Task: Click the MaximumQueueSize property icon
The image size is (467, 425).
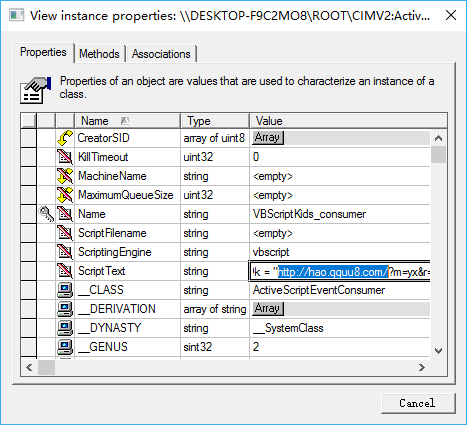Action: click(65, 195)
